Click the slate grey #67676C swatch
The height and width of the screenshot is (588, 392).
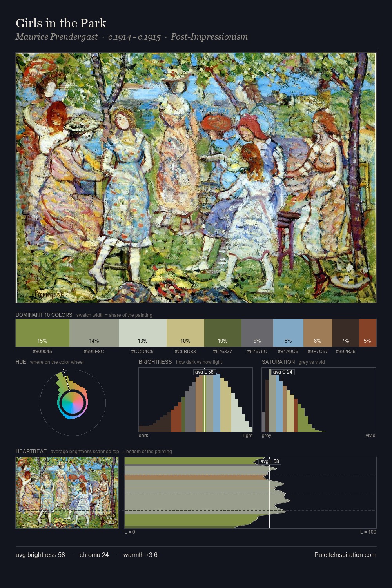pyautogui.click(x=257, y=333)
